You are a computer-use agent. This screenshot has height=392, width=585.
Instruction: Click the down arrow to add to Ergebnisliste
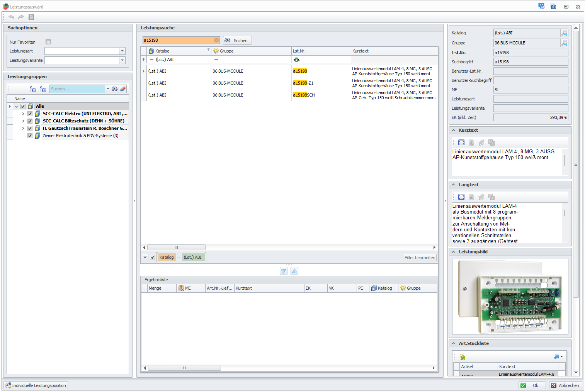coord(284,271)
